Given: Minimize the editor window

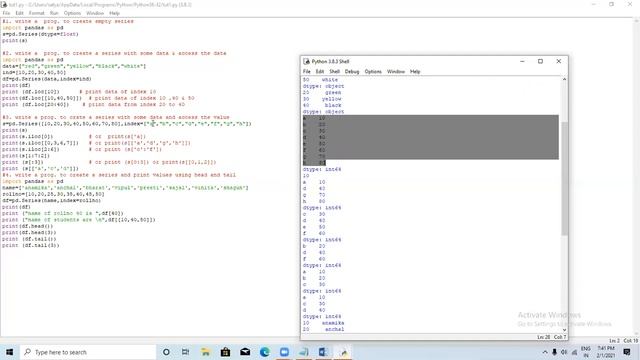Looking at the screenshot, I should pyautogui.click(x=593, y=4).
